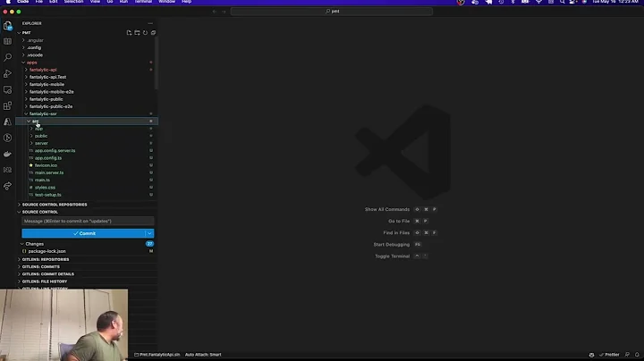Open the Apple menu

click(8, 2)
